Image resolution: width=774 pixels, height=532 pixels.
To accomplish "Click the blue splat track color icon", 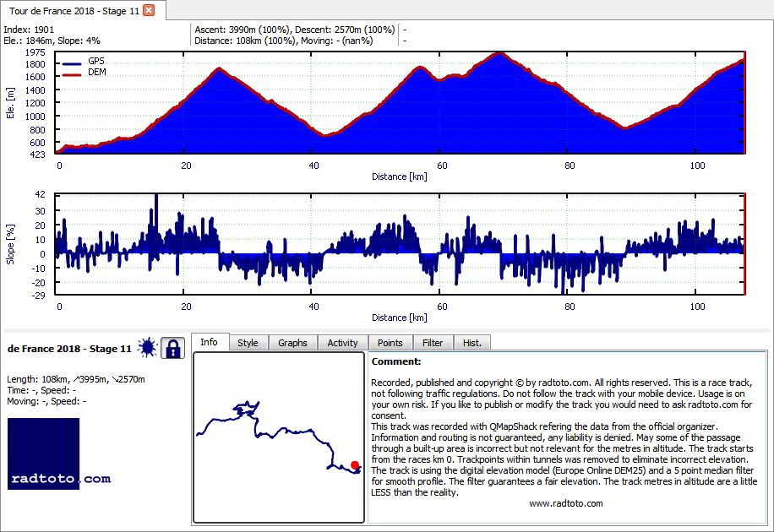I will pyautogui.click(x=147, y=348).
